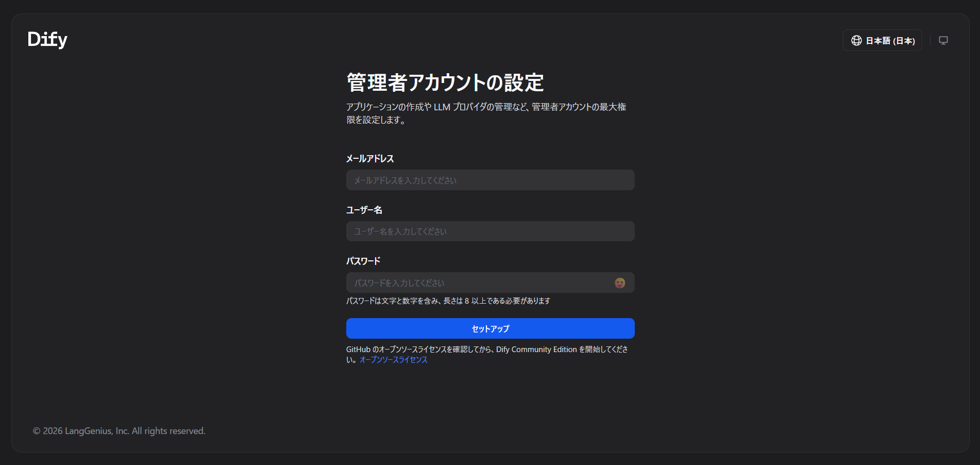Click the description mentioning LLM プロバイダ

point(486,113)
